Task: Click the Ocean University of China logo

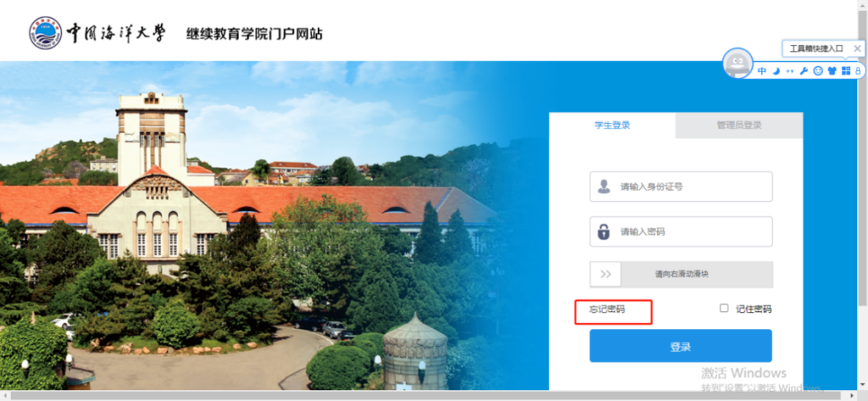Action: 46,32
